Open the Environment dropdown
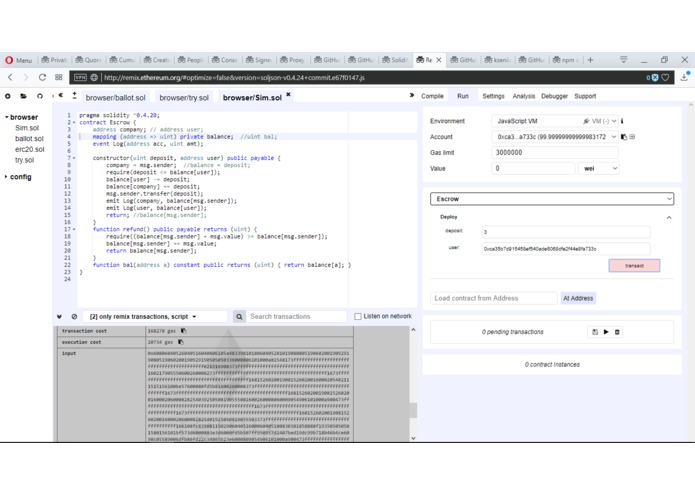 click(554, 121)
